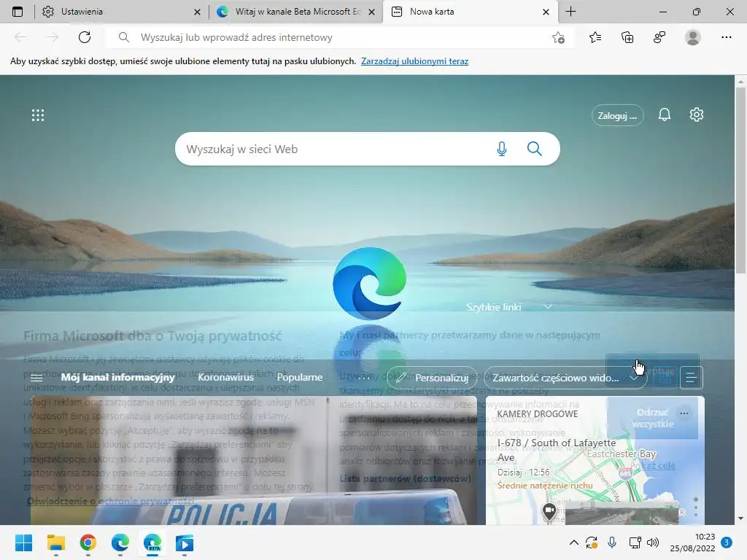
Task: Expand the Szybkie linki section
Action: (x=548, y=307)
